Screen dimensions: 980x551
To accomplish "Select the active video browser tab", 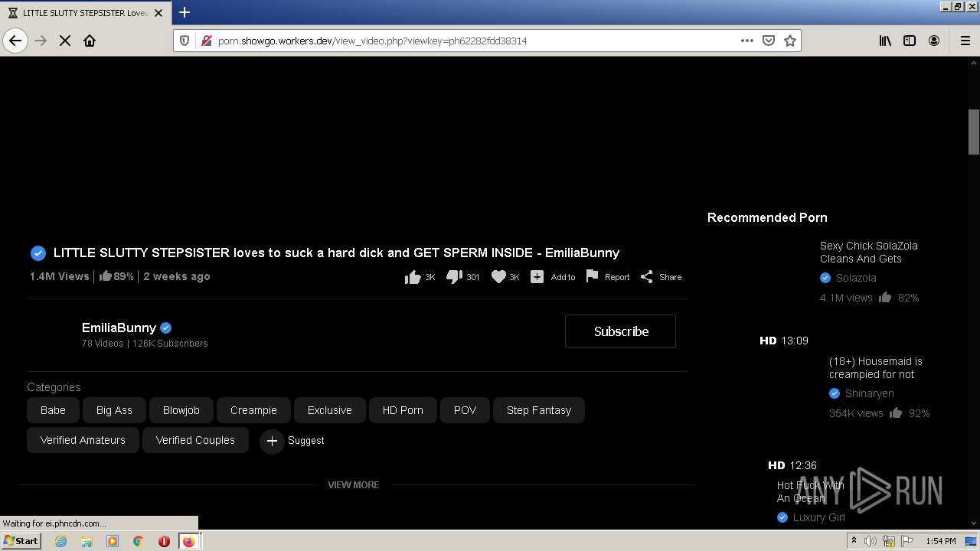I will click(84, 13).
